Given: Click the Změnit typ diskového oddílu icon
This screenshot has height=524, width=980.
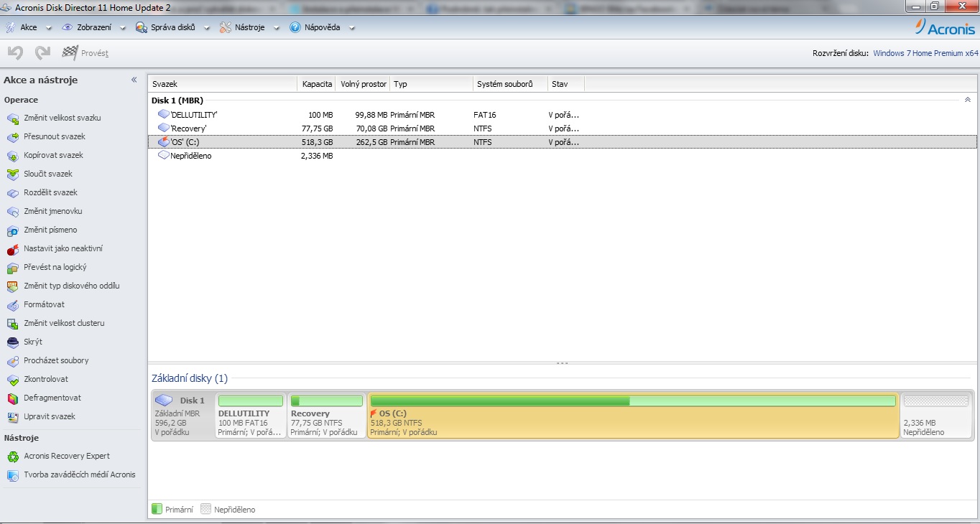Looking at the screenshot, I should point(12,286).
